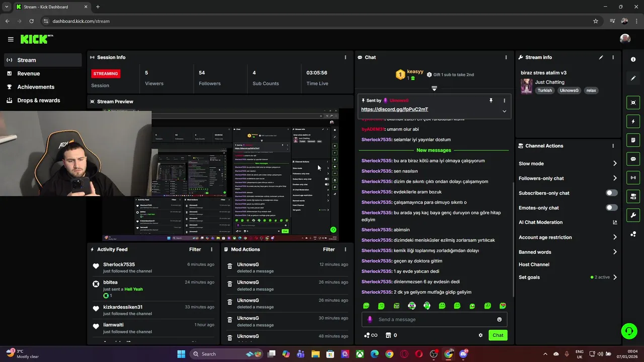Click the Kick logo

tap(37, 39)
